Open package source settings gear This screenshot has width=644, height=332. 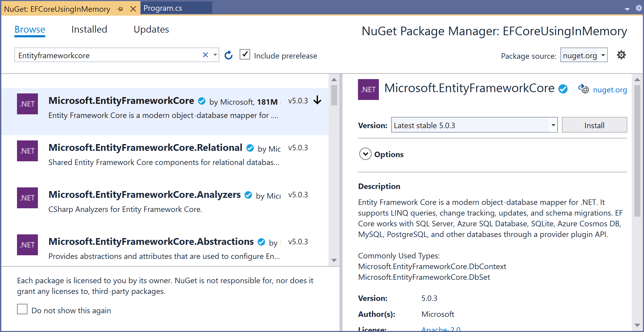(621, 55)
